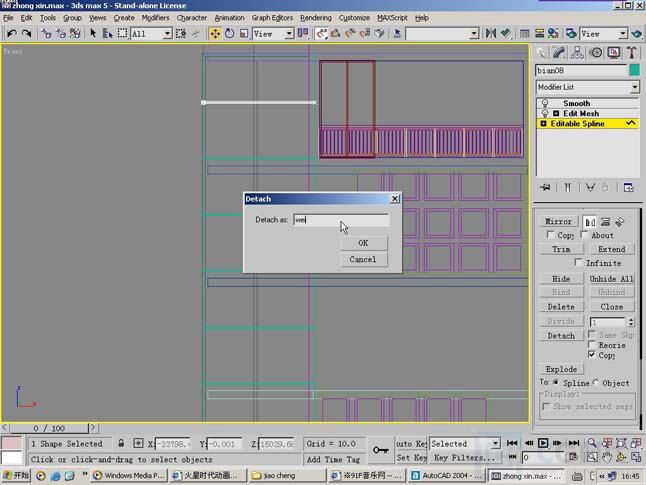
Task: Click the Detach as name field
Action: [341, 220]
